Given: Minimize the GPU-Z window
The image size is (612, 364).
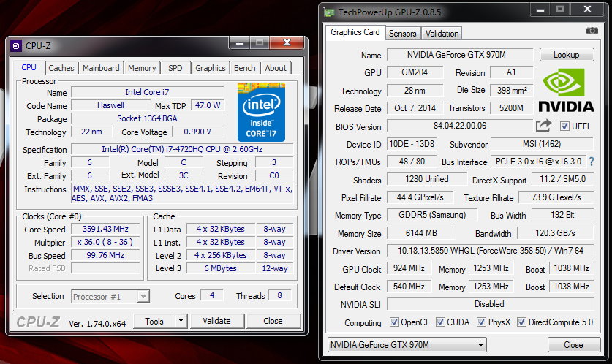Looking at the screenshot, I should 540,10.
